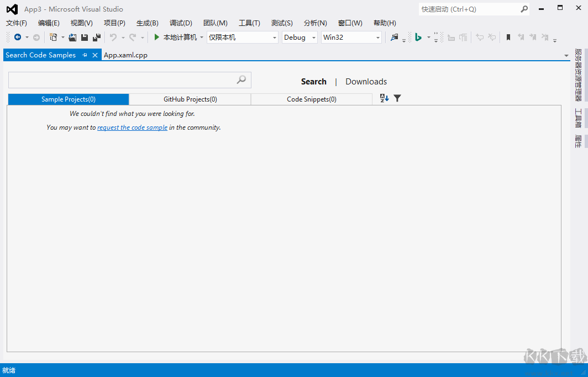Click the search magnifier in Search Code Samples

click(241, 79)
